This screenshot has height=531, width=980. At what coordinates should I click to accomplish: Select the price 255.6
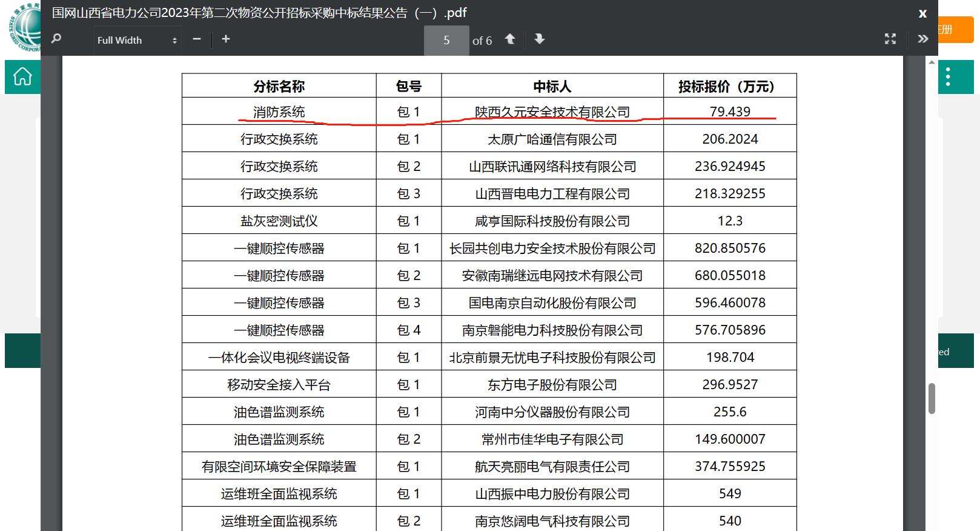coord(730,412)
